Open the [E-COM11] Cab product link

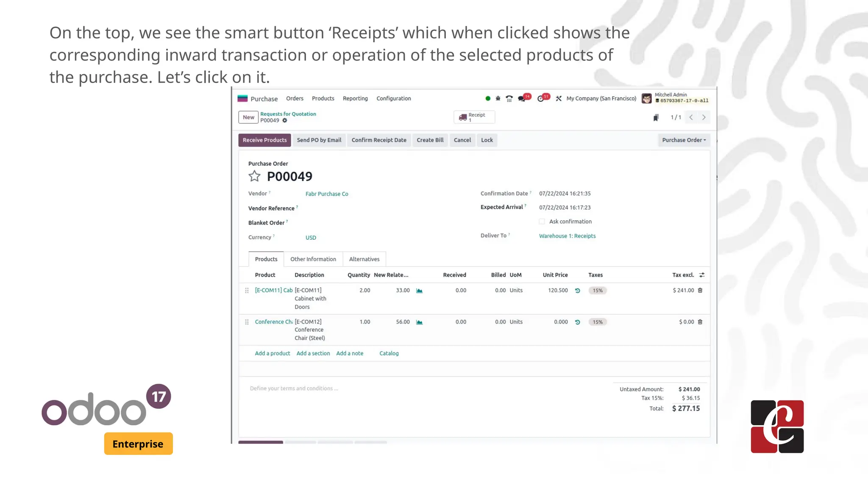274,290
